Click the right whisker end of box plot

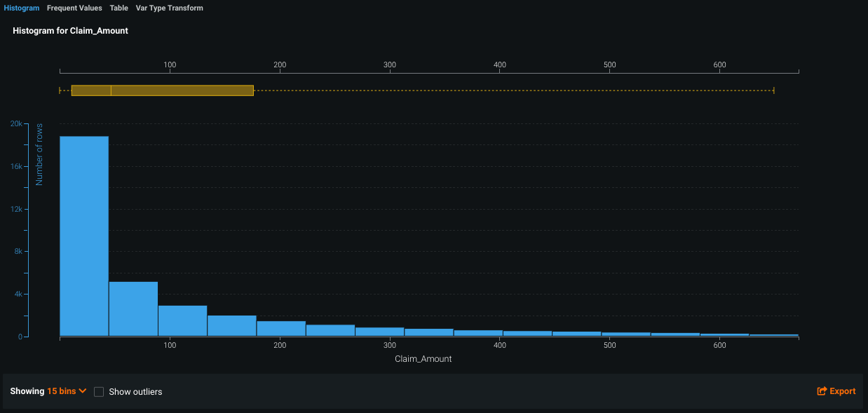click(x=773, y=90)
